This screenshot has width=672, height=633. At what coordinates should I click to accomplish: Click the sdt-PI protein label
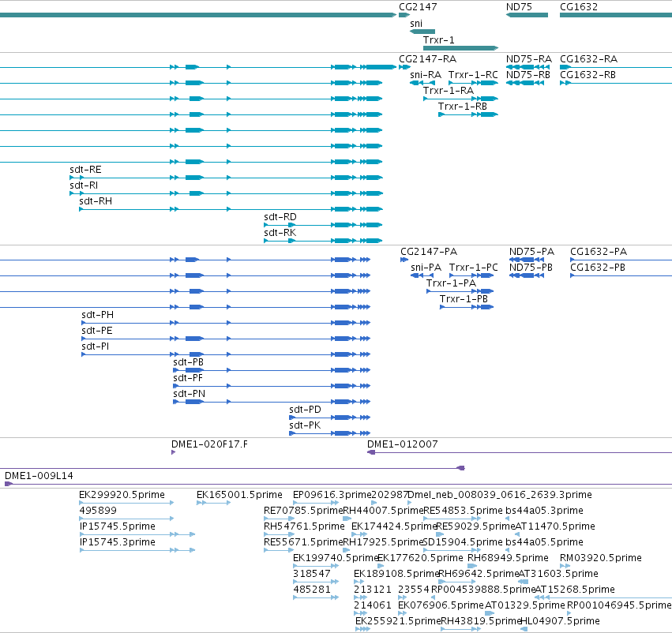coord(95,346)
